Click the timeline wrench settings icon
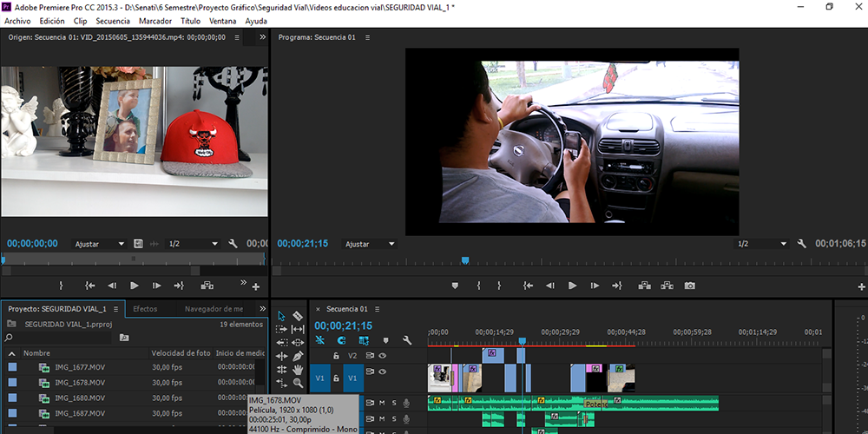The image size is (868, 434). (x=407, y=340)
